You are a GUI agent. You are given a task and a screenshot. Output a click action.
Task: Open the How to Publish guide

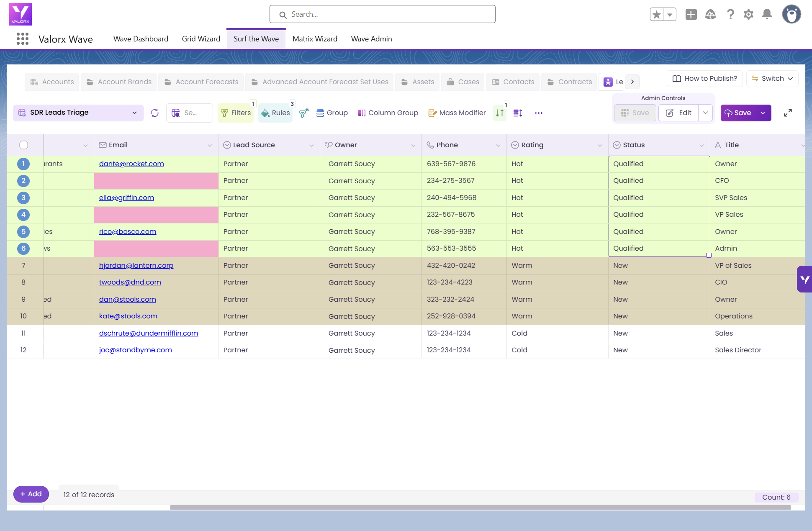click(x=705, y=79)
